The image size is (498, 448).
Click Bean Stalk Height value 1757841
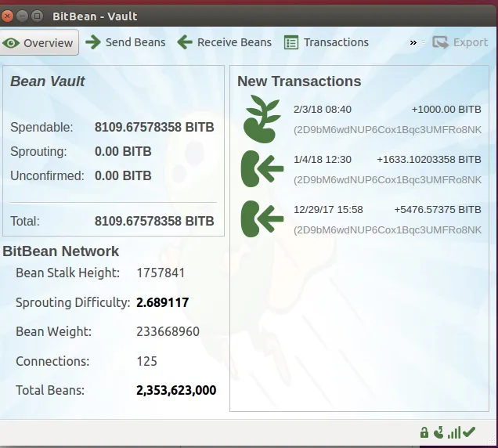tap(161, 273)
